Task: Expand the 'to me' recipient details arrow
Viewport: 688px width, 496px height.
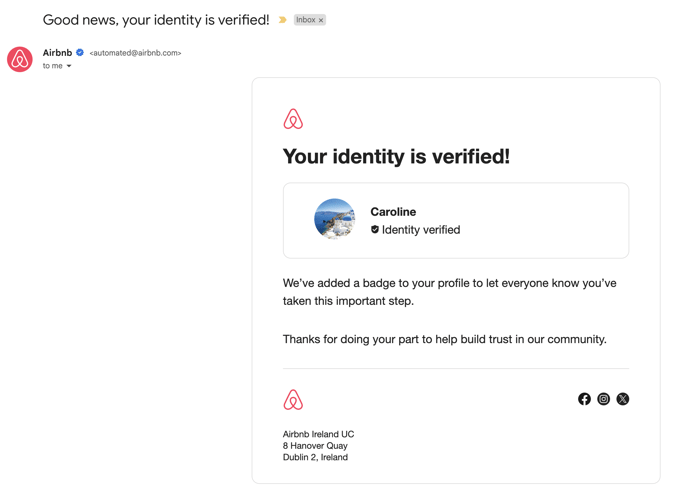Action: click(x=69, y=66)
